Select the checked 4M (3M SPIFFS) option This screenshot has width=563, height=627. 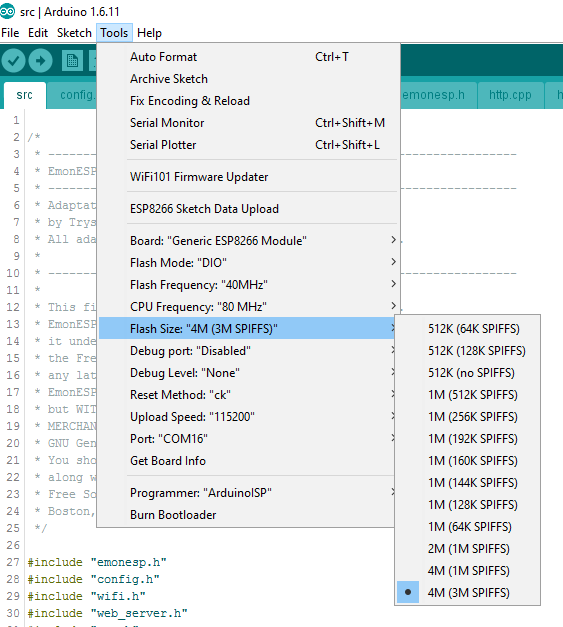[x=468, y=593]
